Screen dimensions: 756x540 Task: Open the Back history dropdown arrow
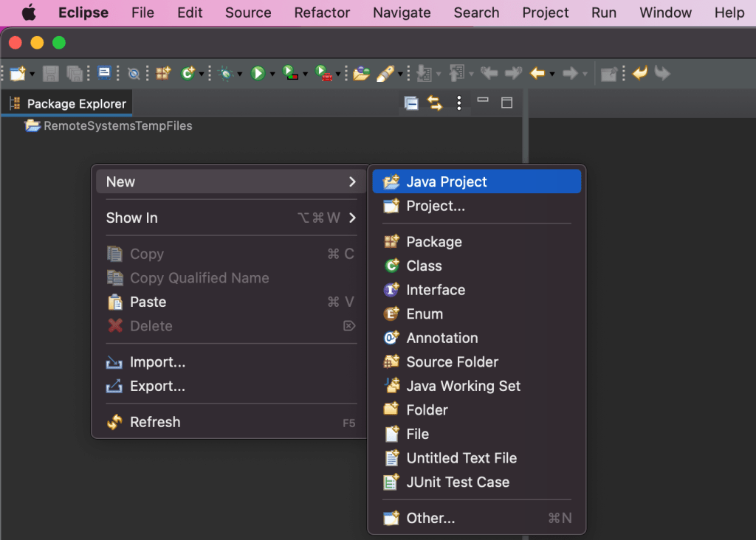pos(552,75)
